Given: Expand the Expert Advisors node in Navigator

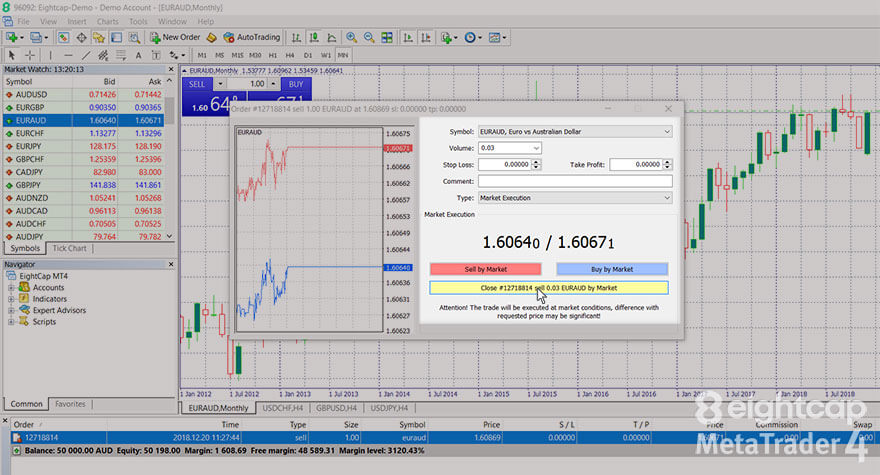Looking at the screenshot, I should point(11,310).
